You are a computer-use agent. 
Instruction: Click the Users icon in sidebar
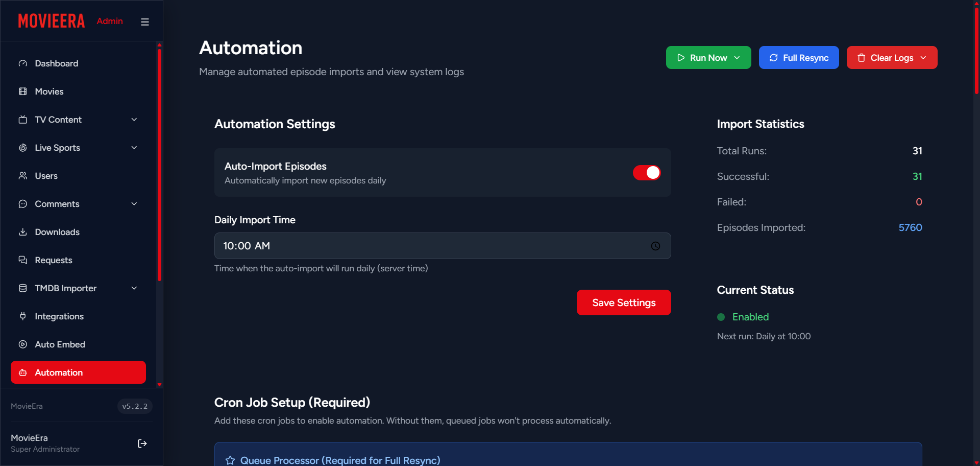pos(23,176)
